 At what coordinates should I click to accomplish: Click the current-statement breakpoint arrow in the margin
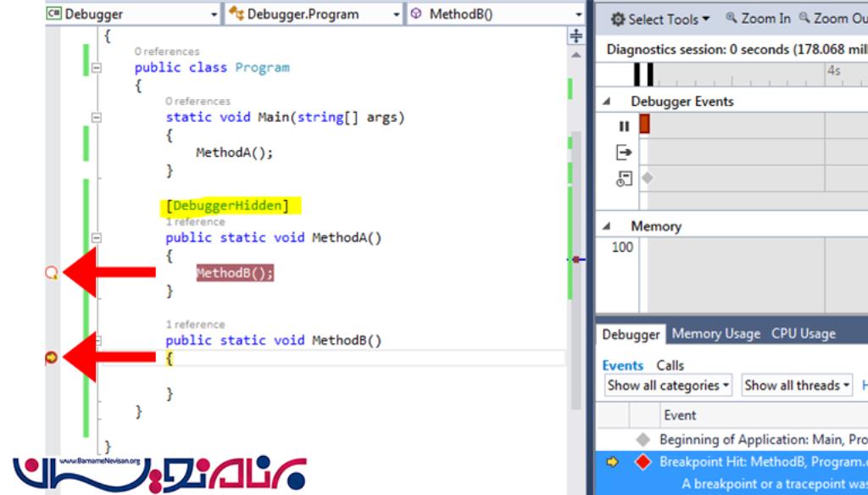(51, 359)
